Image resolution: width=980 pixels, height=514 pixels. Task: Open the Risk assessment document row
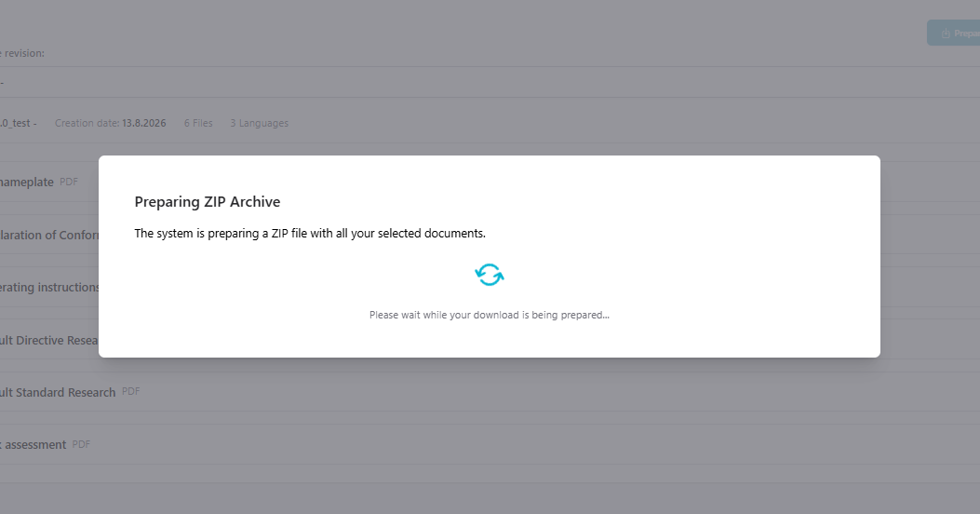34,444
